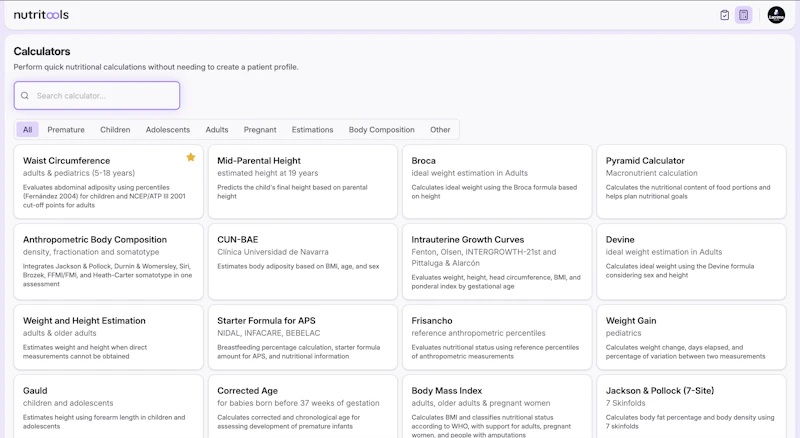This screenshot has width=800, height=438.
Task: Select the All filter tab
Action: [x=28, y=130]
